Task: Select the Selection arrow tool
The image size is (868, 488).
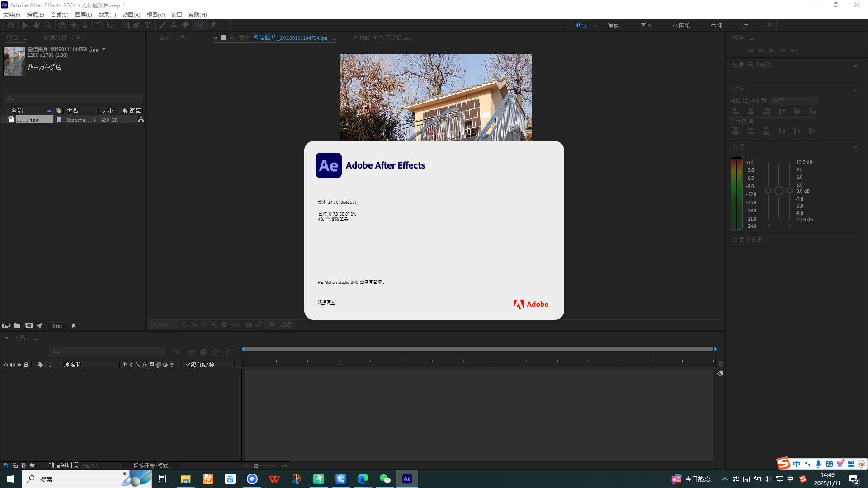Action: click(x=25, y=25)
